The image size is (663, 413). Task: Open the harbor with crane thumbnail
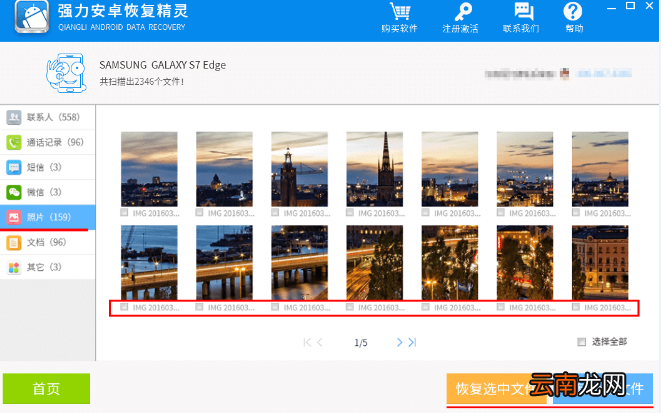149,263
